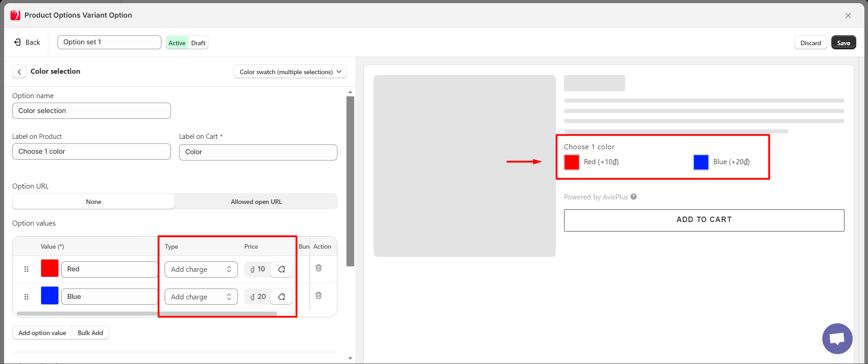The width and height of the screenshot is (868, 364).
Task: Open Blue's Add charge type dropdown
Action: [201, 297]
